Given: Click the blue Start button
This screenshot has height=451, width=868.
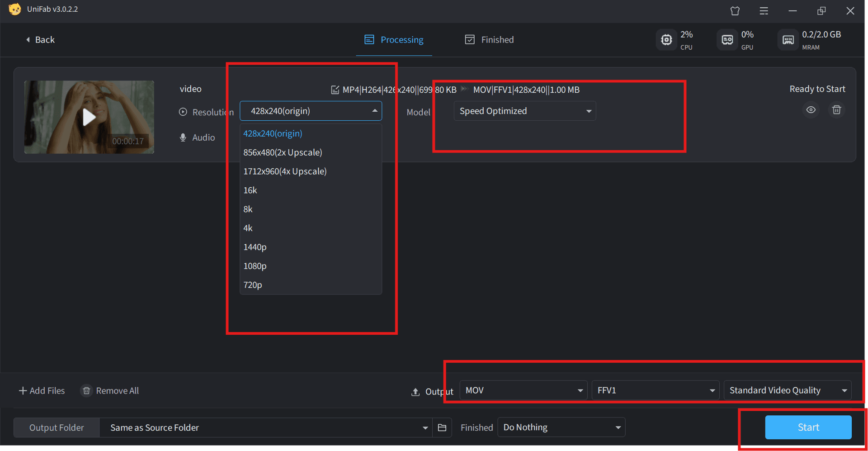Looking at the screenshot, I should [808, 427].
